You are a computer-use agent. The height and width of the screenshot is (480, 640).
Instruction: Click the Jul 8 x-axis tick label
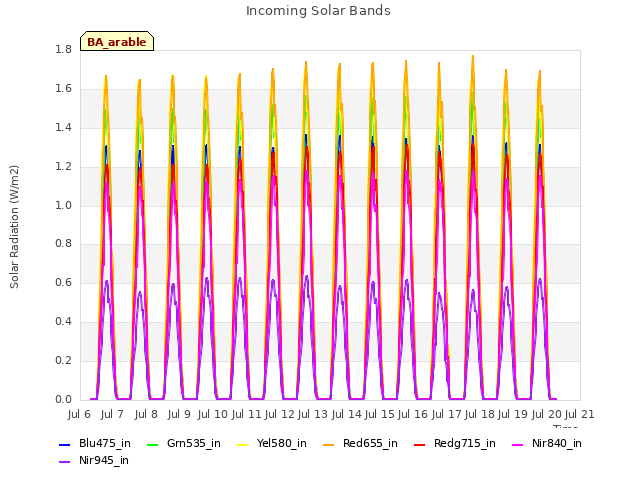[146, 414]
